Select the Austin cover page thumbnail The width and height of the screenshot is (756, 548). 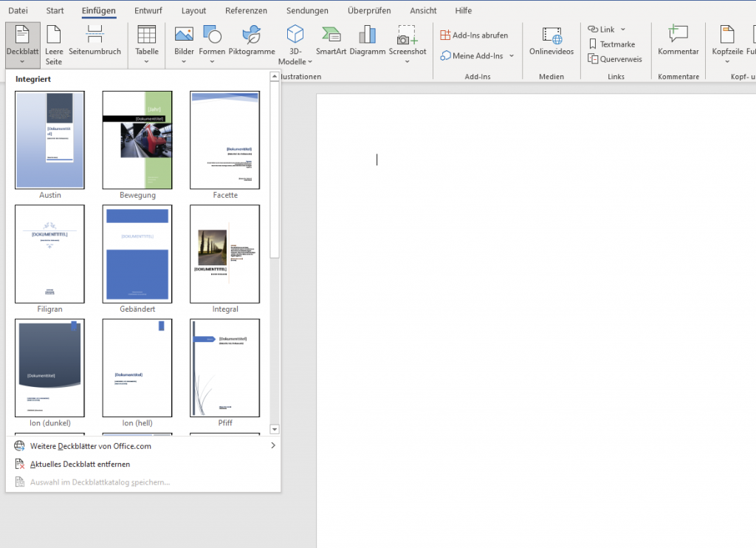(x=50, y=140)
